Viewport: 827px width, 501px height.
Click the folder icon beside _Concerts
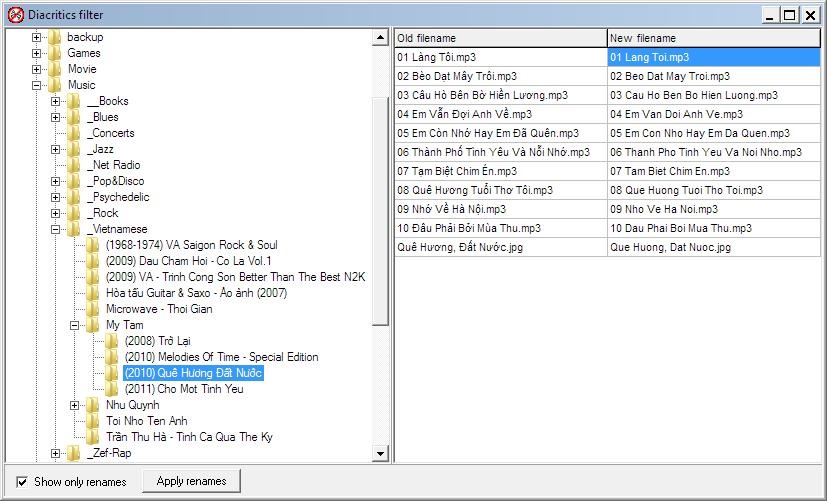74,133
